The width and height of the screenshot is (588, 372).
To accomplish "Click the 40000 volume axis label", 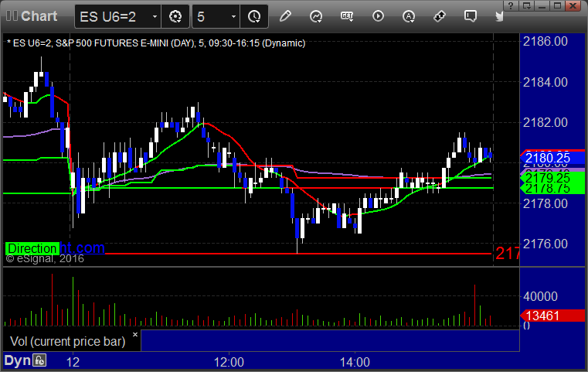I will (540, 296).
